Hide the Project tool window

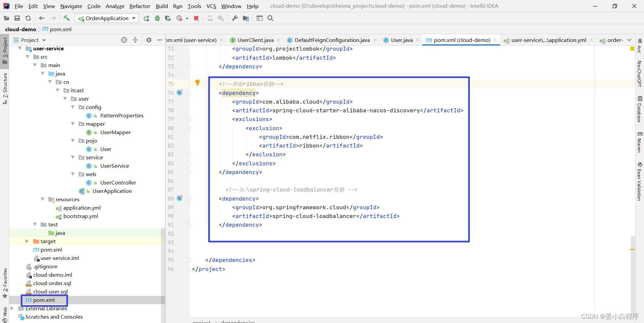(x=160, y=40)
